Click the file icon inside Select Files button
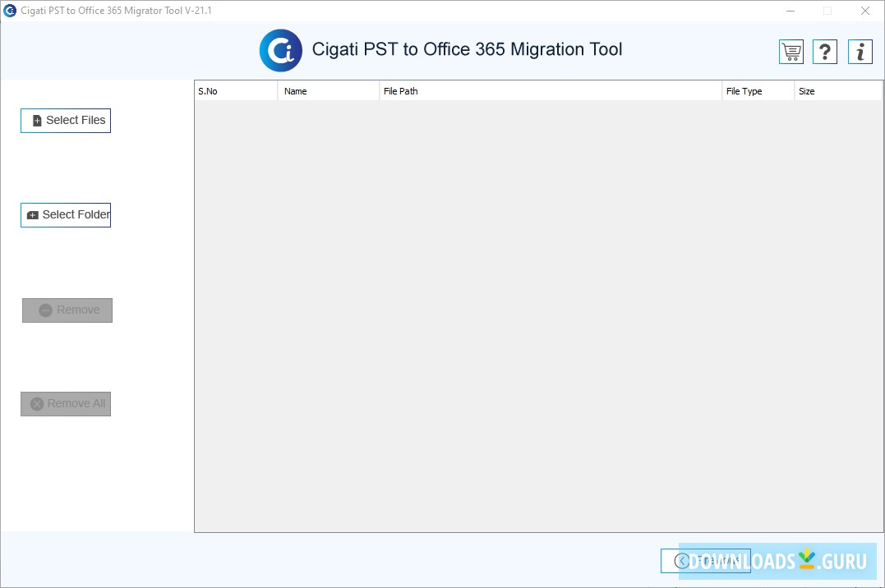The width and height of the screenshot is (885, 588). (36, 120)
